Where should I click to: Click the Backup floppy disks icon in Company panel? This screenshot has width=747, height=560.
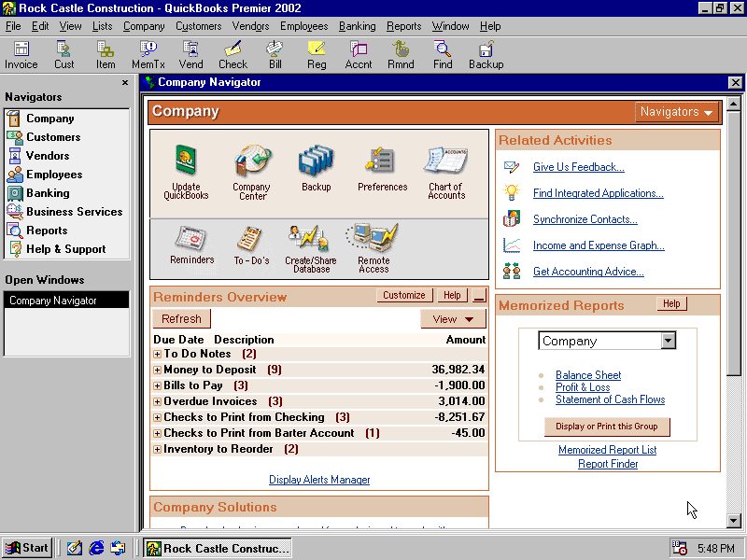coord(316,168)
